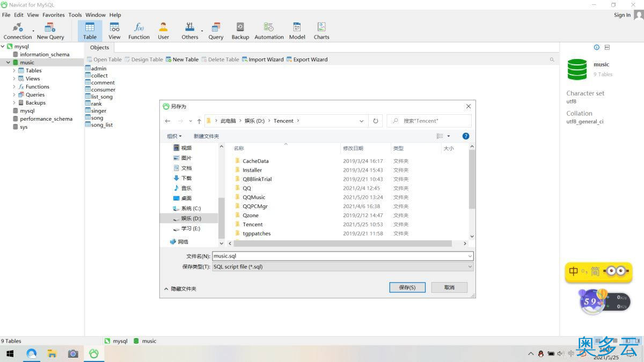Expand the Queries node in the tree
Viewport: 644px width, 362px height.
(x=14, y=94)
